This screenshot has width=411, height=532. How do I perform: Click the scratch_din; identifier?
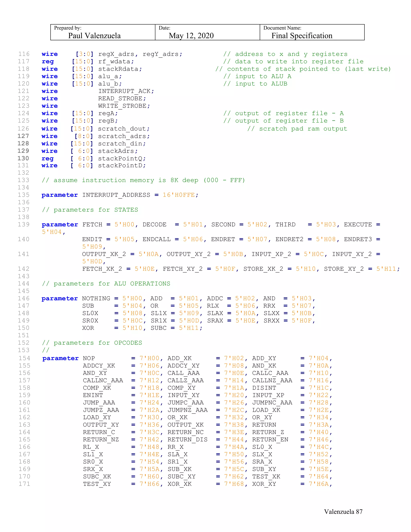[x=122, y=144]
